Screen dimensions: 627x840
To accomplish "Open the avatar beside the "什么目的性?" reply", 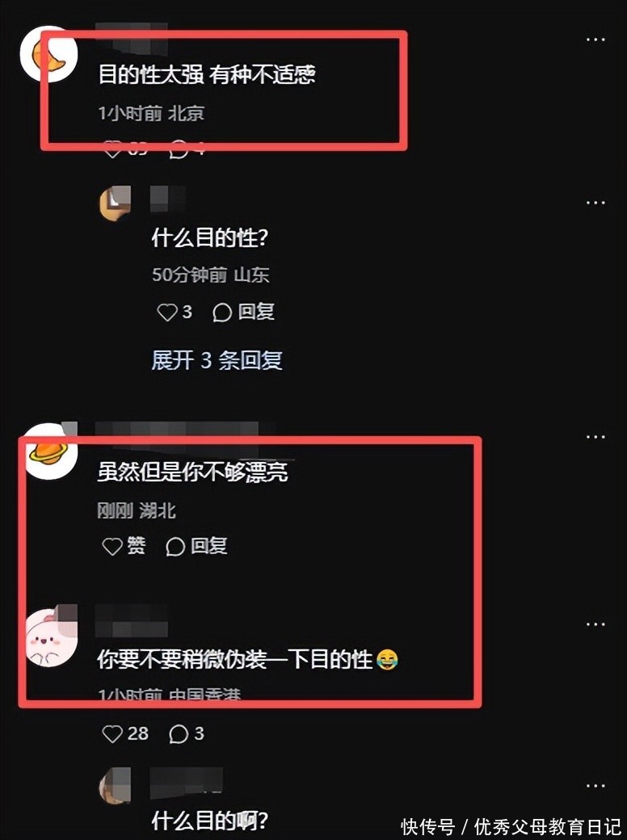I will [116, 203].
